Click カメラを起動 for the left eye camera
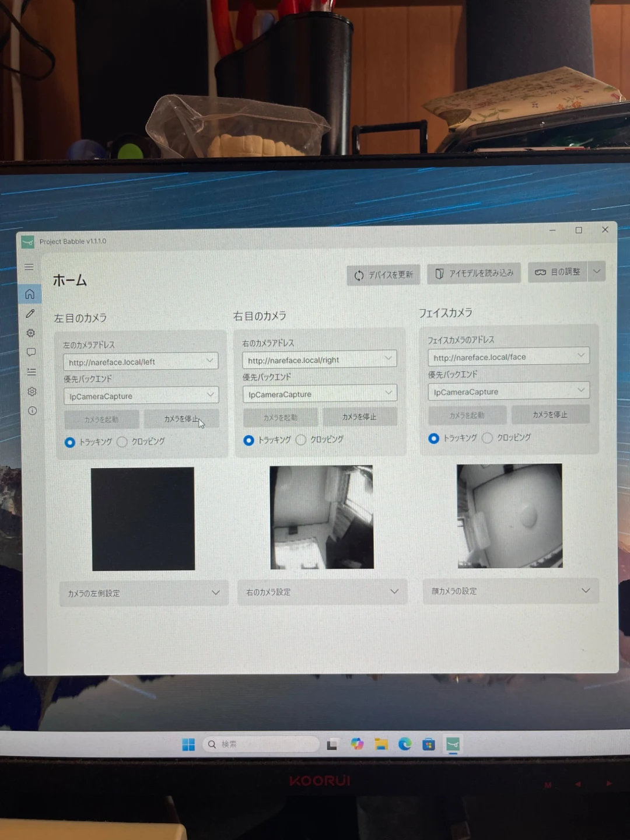The image size is (630, 840). (101, 419)
